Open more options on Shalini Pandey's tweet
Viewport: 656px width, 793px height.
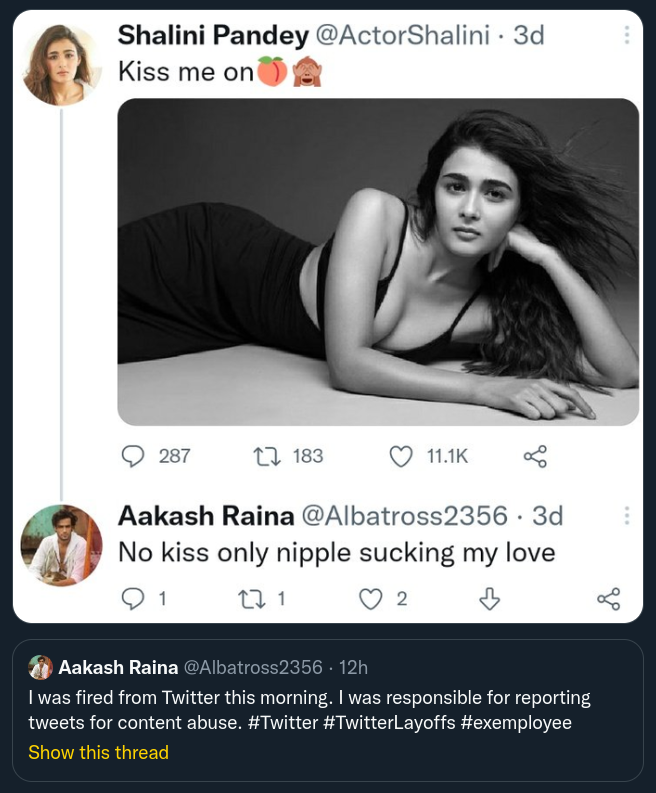(627, 35)
